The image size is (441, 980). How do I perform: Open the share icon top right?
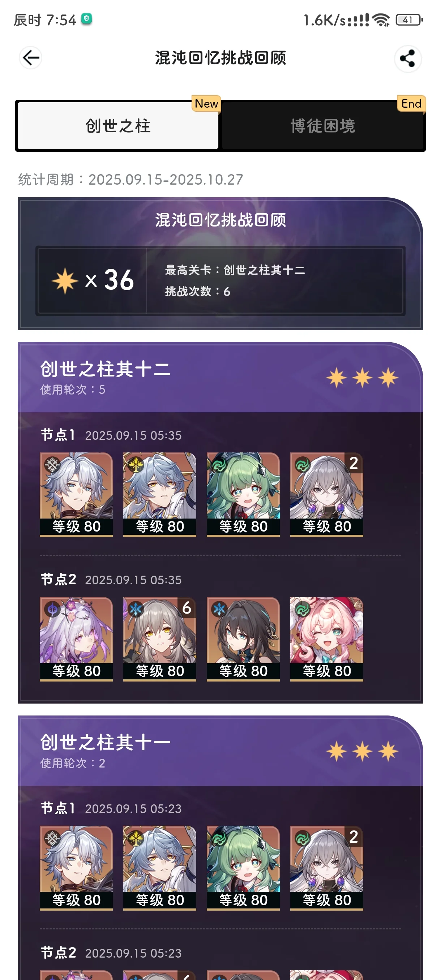407,59
